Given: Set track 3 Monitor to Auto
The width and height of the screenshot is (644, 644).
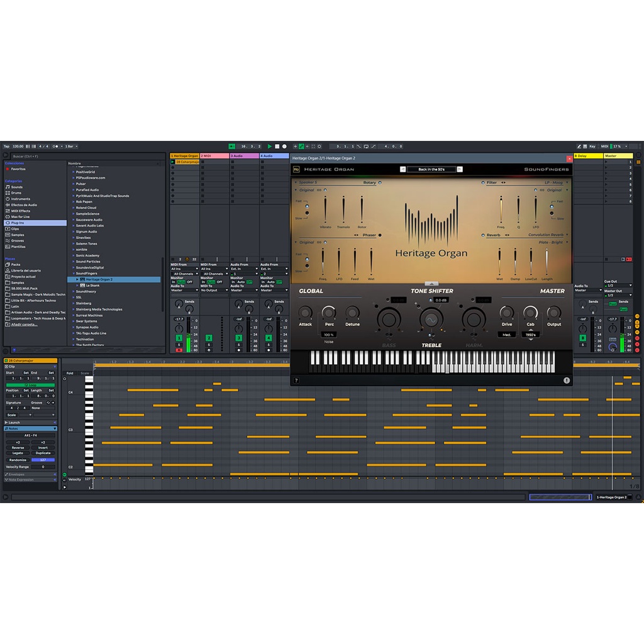Looking at the screenshot, I should 241,282.
